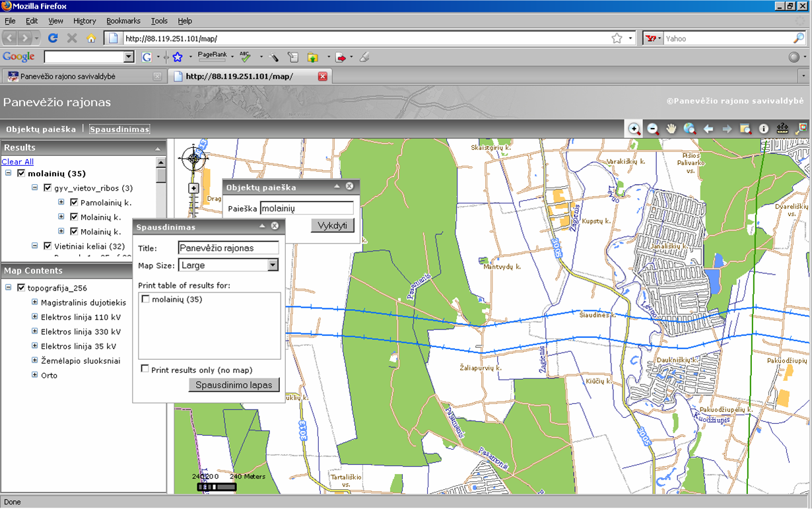
Task: Uncheck Vietiniai keliai (32) checkbox
Action: click(48, 246)
